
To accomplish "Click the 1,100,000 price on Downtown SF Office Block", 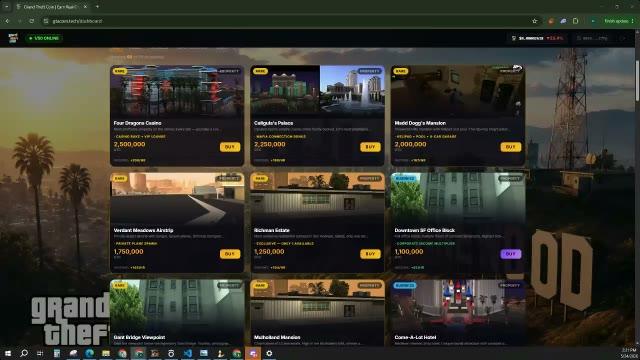I will tap(409, 251).
